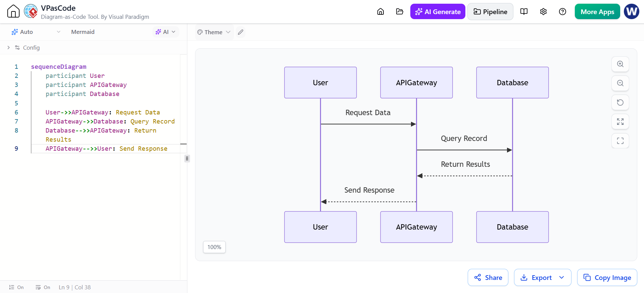Click the VPasCode globe logo
The height and width of the screenshot is (293, 644).
[31, 11]
